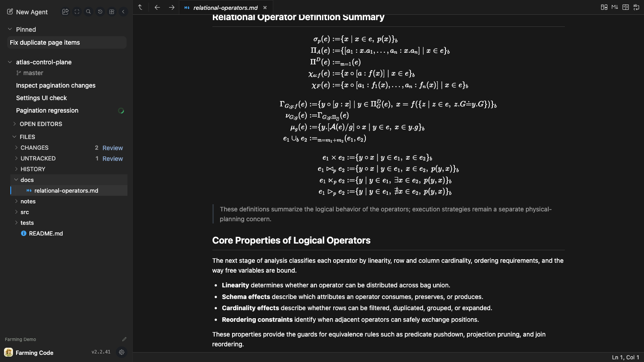Viewport: 644px width, 362px height.
Task: Collapse the docs folder
Action: (x=68, y=180)
